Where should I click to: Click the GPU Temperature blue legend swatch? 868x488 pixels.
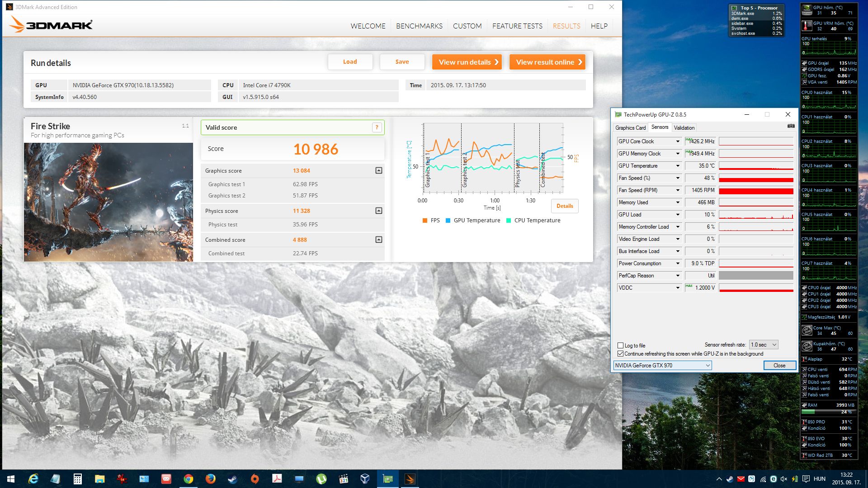(x=448, y=221)
